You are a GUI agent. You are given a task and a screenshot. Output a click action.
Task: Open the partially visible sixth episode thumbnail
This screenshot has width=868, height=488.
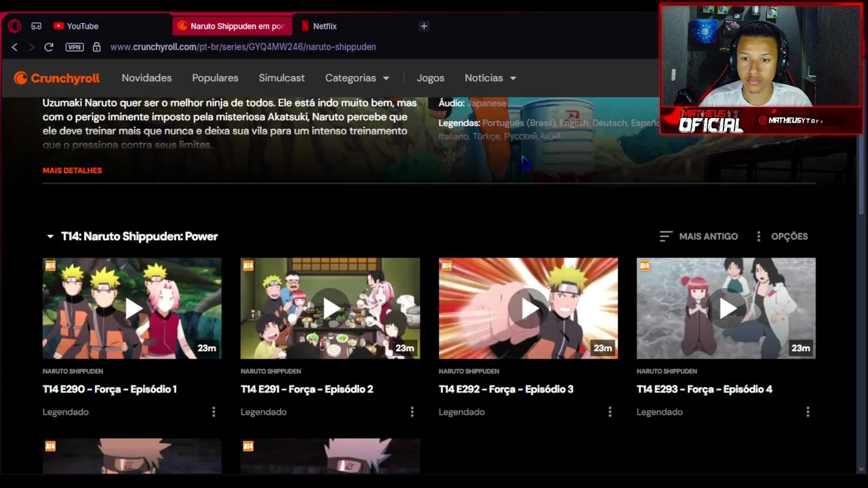click(330, 456)
